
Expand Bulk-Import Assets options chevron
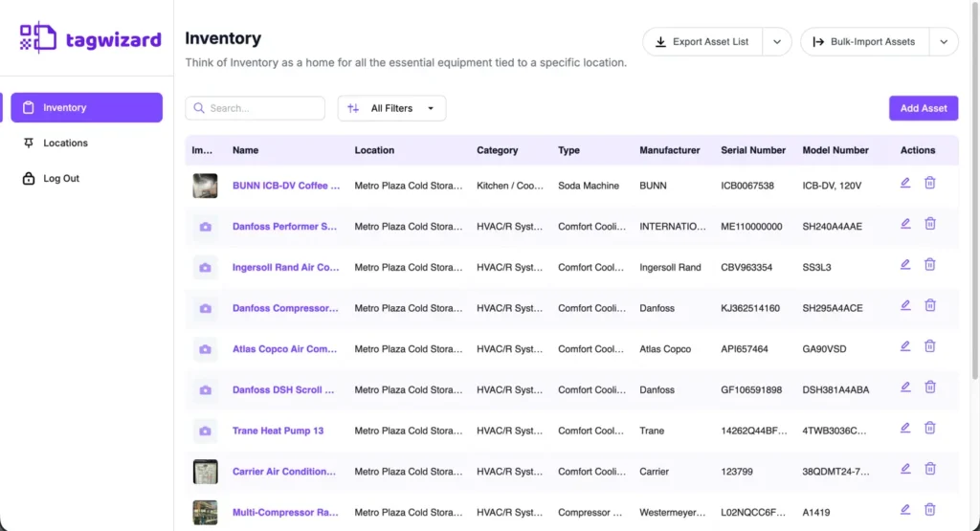tap(944, 42)
